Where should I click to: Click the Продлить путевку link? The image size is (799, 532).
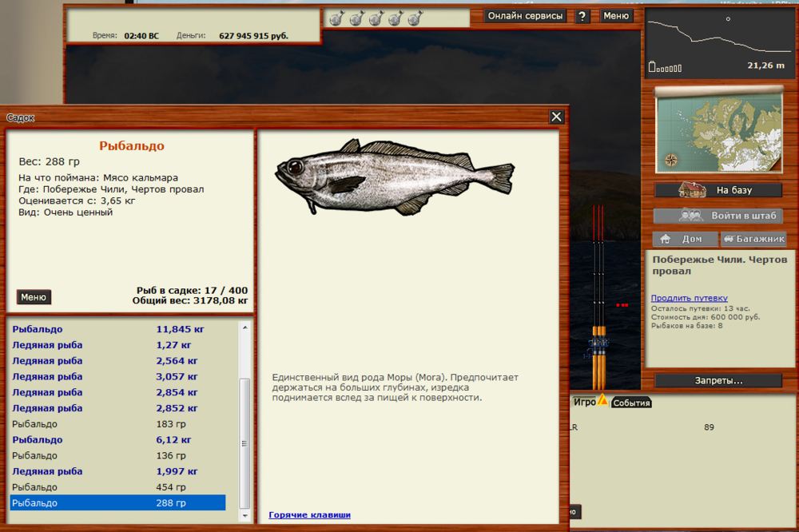click(689, 298)
